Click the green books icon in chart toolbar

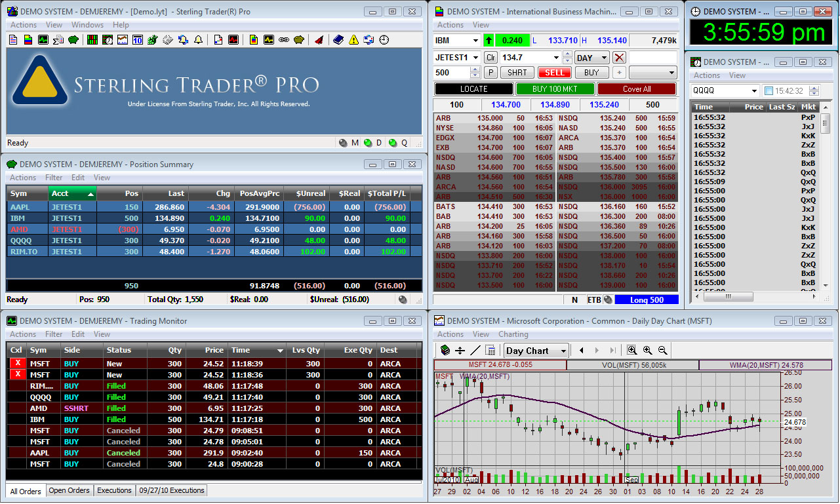(445, 351)
